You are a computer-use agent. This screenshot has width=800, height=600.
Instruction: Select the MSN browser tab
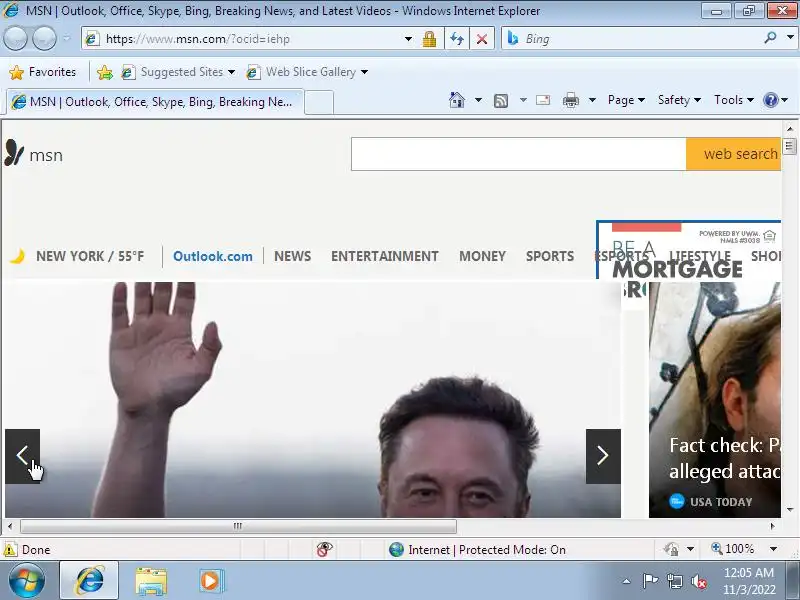coord(155,102)
